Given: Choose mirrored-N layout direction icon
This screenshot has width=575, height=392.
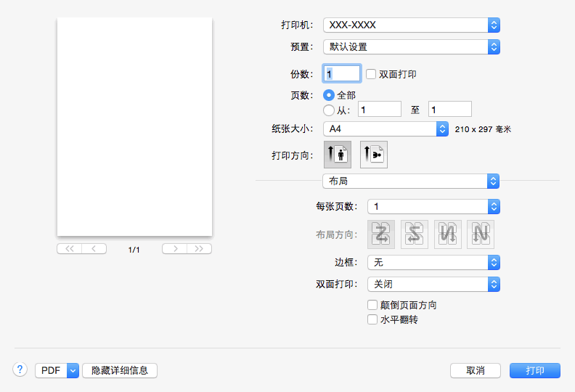Looking at the screenshot, I should point(448,234).
